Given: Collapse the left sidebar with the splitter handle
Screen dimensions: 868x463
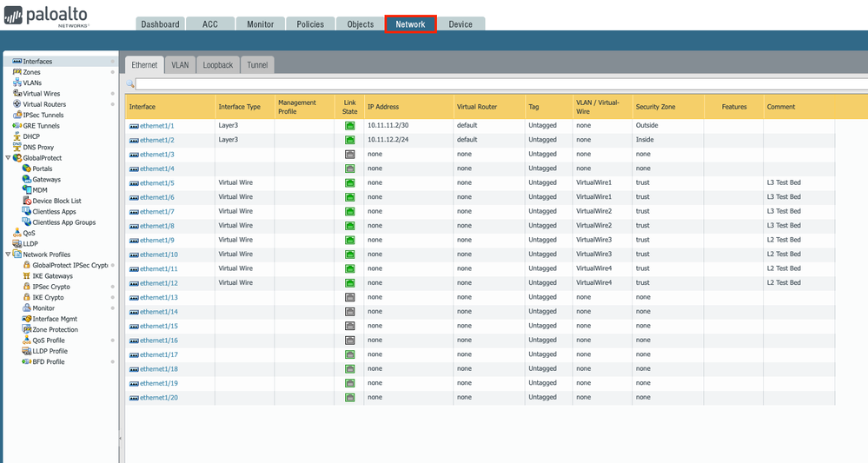Looking at the screenshot, I should coord(121,439).
